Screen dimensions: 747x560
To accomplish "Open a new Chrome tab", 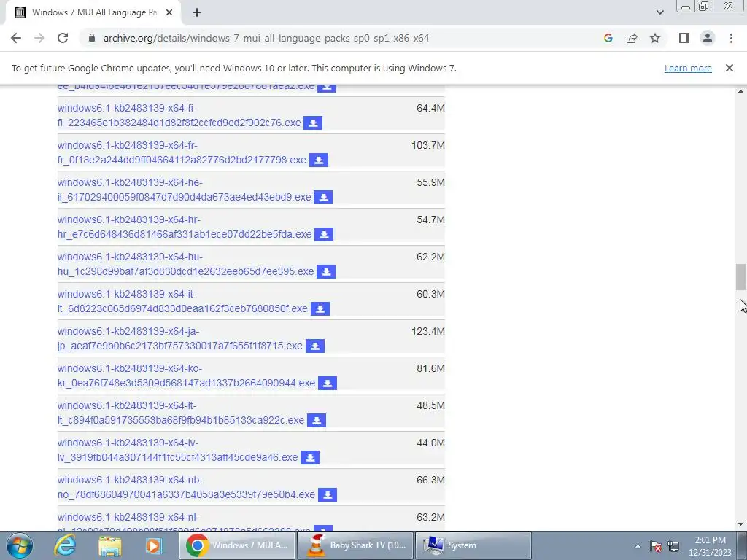I will click(x=197, y=13).
